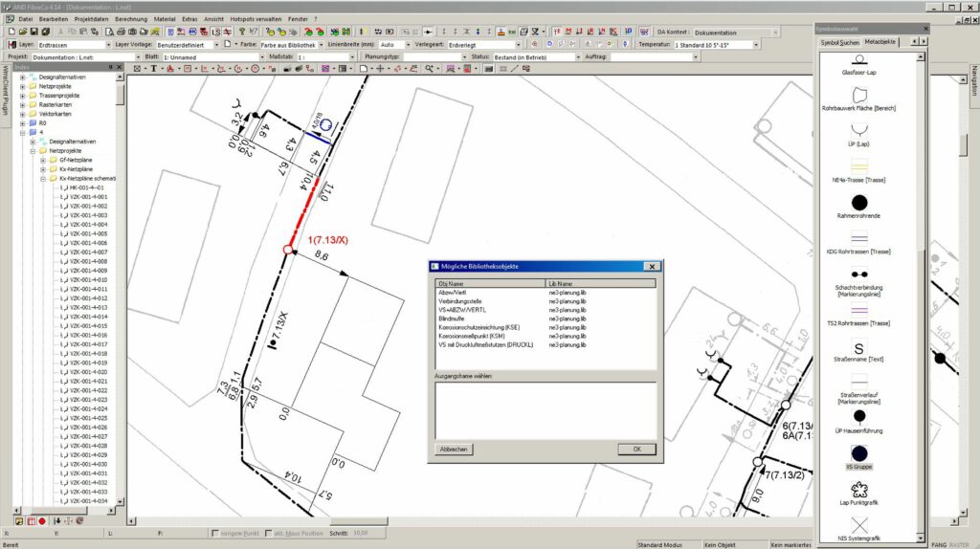Click the zoom magnifier tool icon

[430, 69]
